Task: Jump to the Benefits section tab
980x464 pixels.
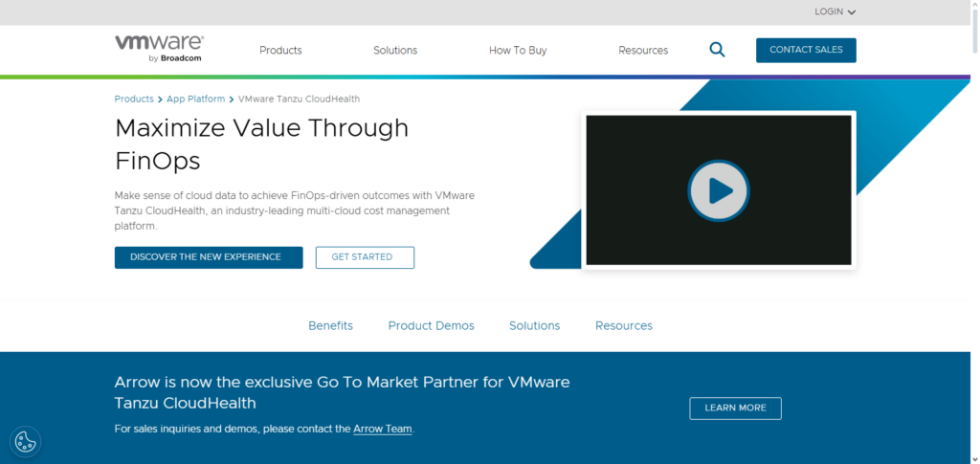Action: [330, 326]
